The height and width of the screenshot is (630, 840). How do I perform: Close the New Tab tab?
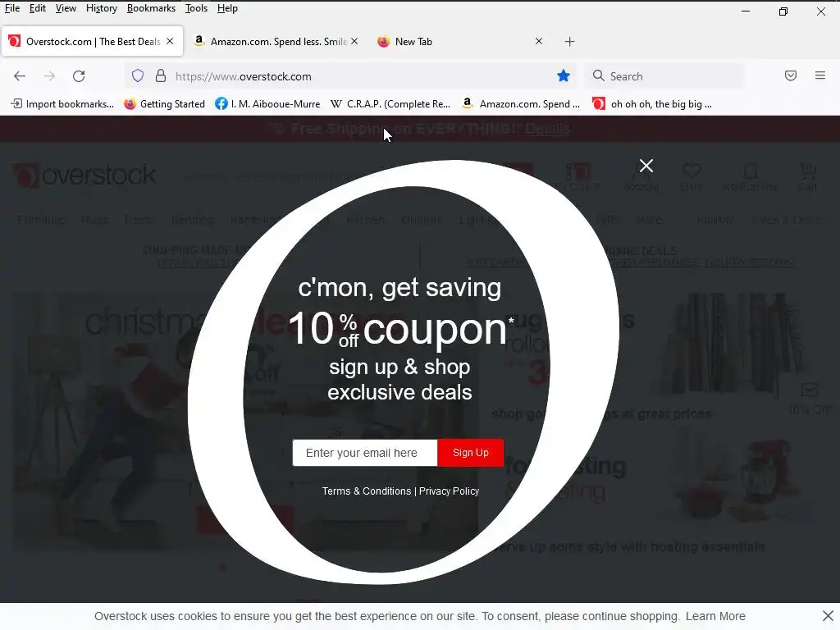pos(539,41)
